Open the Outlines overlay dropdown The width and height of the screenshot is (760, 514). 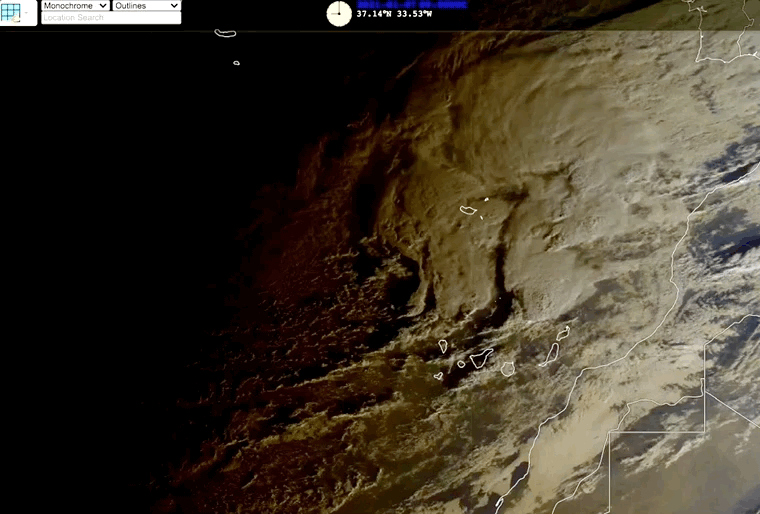147,5
